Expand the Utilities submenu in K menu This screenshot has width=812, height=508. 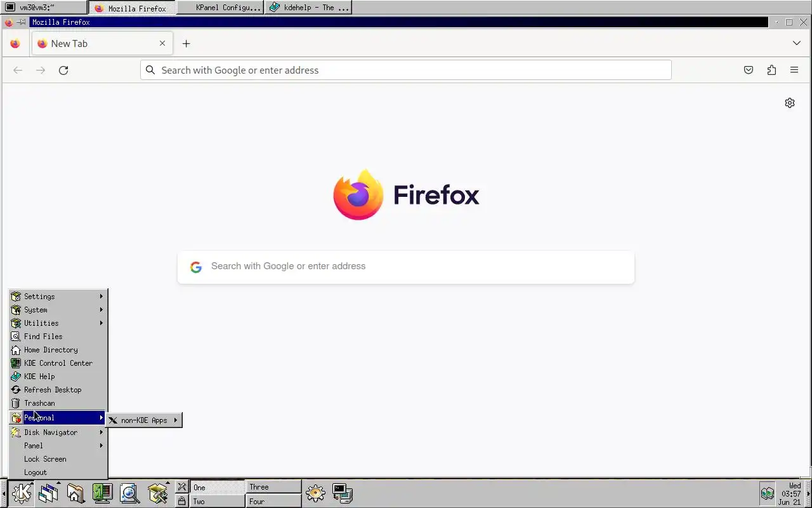click(x=58, y=323)
